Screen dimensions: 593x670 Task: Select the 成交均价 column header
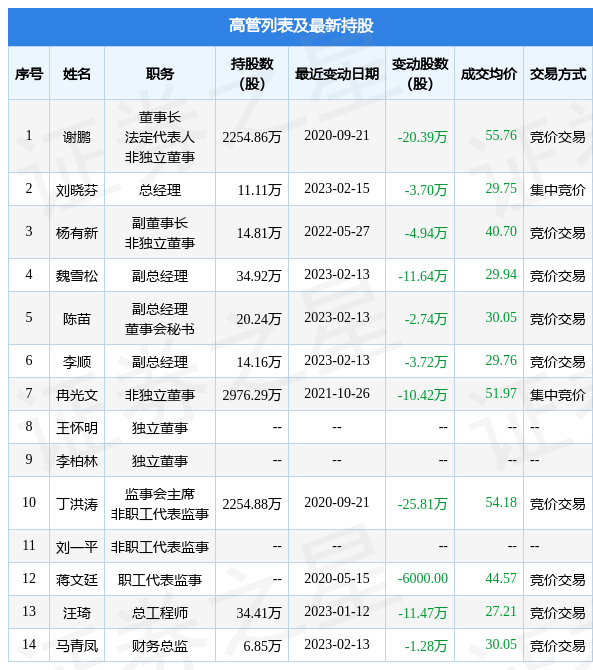pyautogui.click(x=489, y=74)
